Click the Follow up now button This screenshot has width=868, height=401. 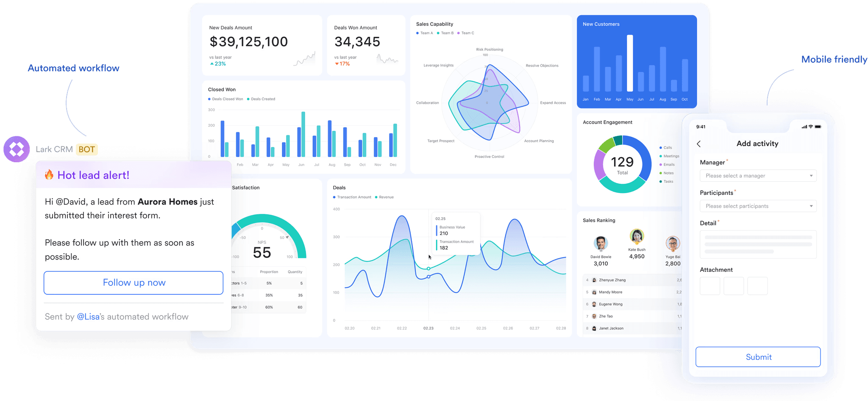(134, 283)
